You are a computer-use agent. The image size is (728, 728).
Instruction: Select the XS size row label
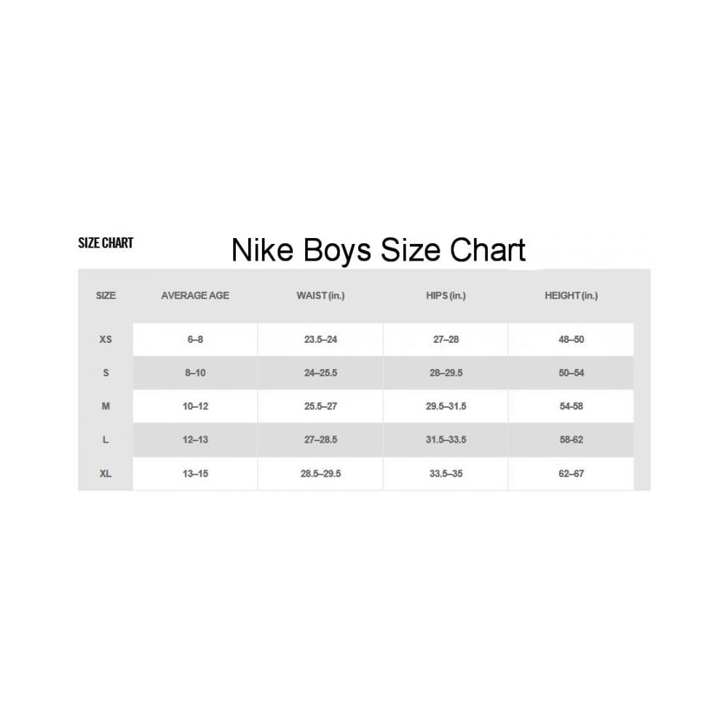click(x=106, y=339)
